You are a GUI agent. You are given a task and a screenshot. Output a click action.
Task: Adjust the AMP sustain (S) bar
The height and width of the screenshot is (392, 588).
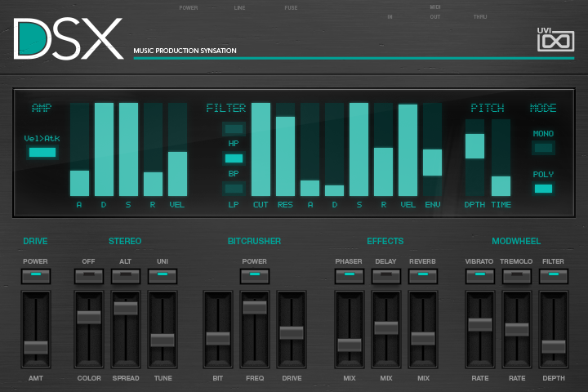129,149
